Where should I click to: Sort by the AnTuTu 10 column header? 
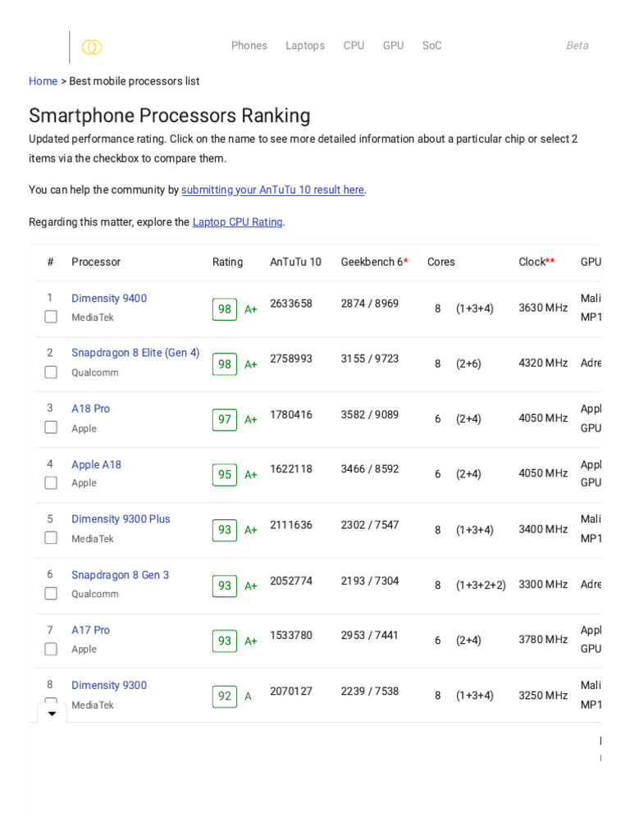coord(295,262)
